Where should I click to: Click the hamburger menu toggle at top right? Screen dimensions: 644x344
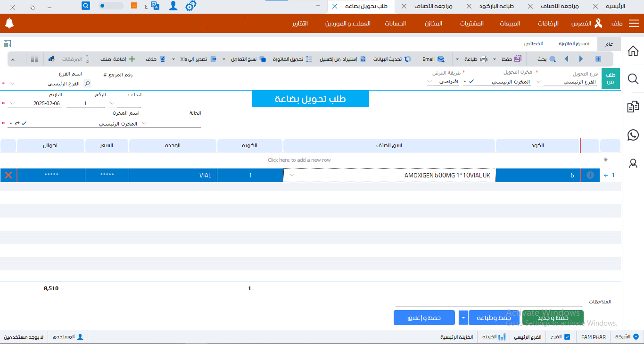pos(635,23)
